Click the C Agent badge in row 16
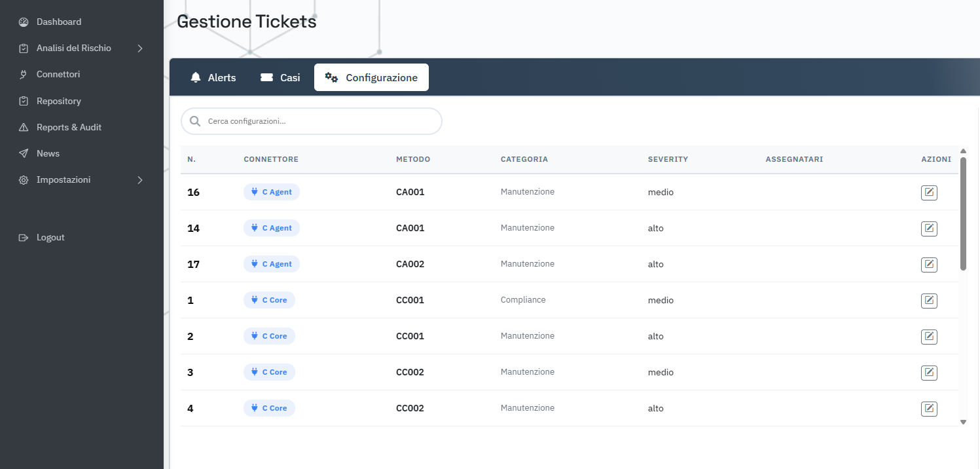Viewport: 980px width, 469px height. (272, 192)
